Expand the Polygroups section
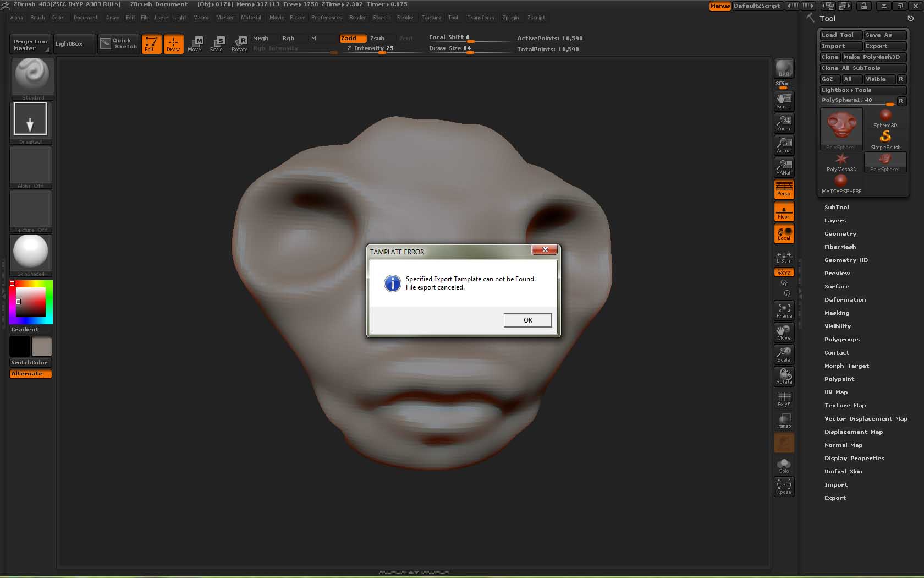This screenshot has height=578, width=924. (x=842, y=340)
